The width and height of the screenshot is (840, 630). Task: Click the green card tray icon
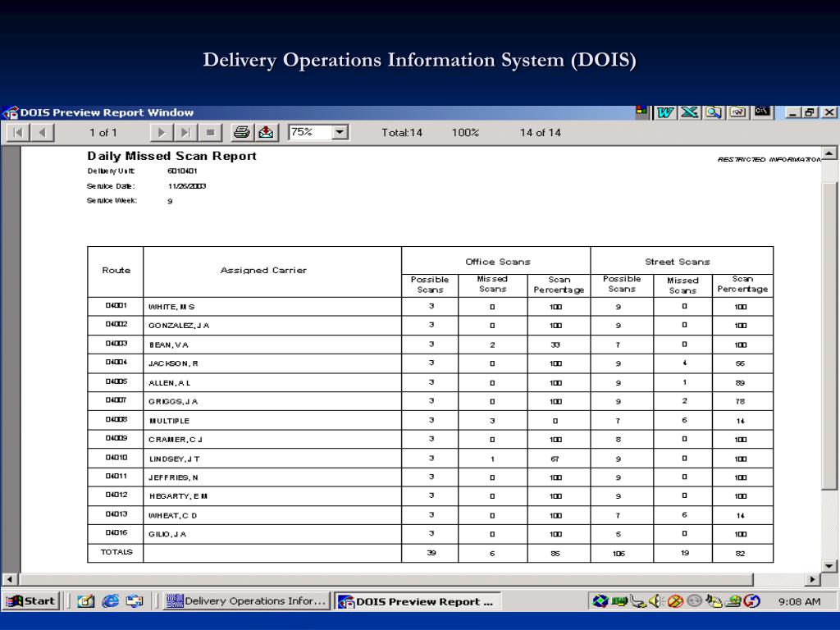click(x=619, y=601)
